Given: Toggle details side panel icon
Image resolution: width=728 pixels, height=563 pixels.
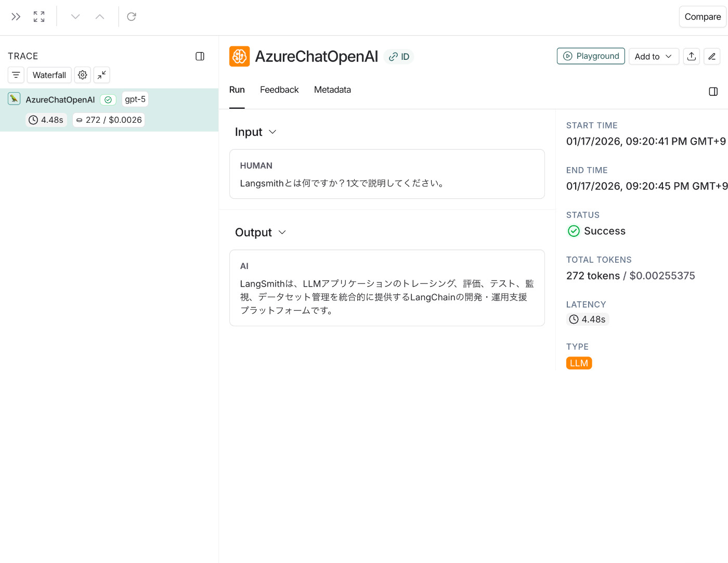Looking at the screenshot, I should 713,92.
